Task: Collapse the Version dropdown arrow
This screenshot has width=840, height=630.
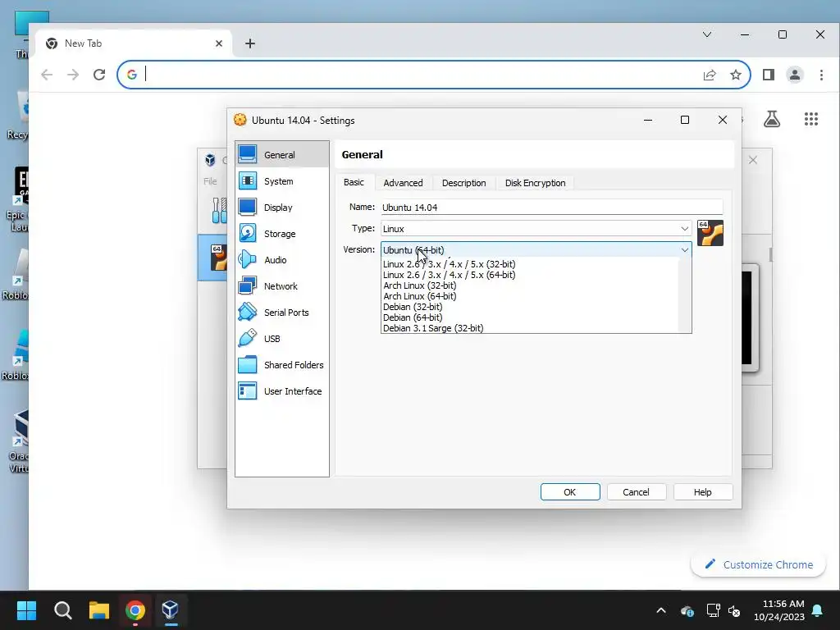Action: pyautogui.click(x=685, y=249)
